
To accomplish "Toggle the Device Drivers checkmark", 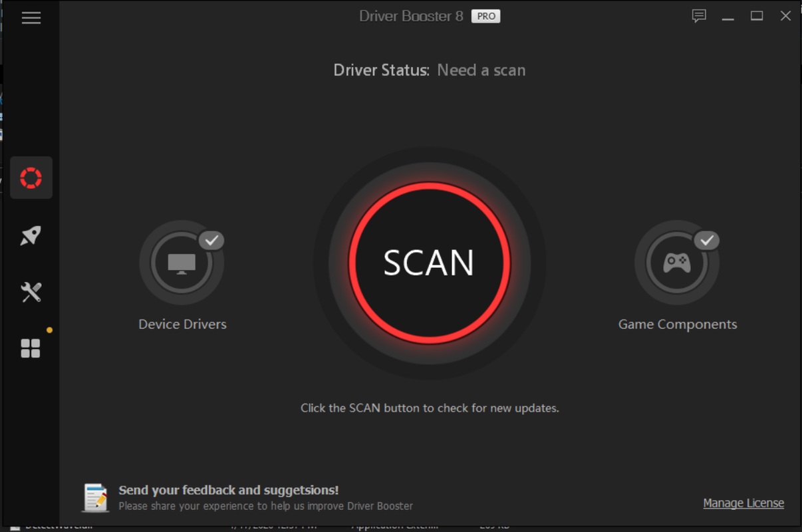I will click(211, 240).
